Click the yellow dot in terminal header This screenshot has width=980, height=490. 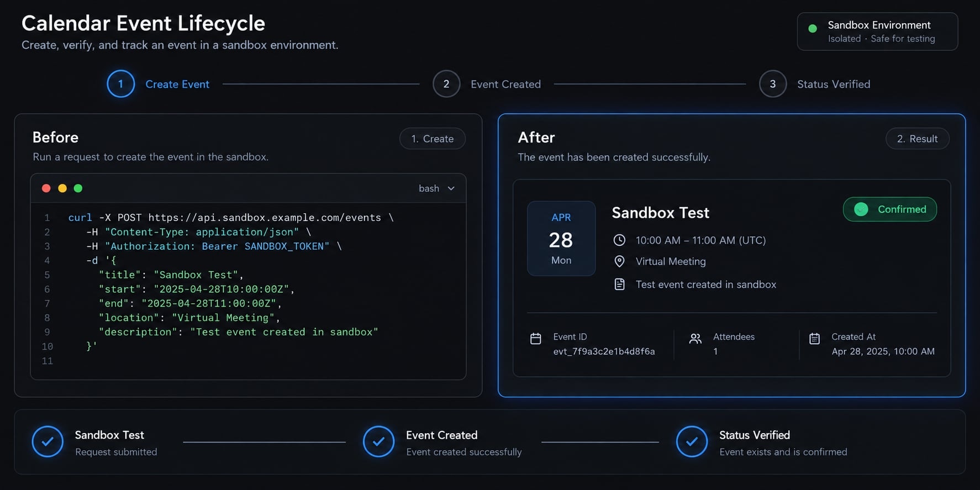62,188
